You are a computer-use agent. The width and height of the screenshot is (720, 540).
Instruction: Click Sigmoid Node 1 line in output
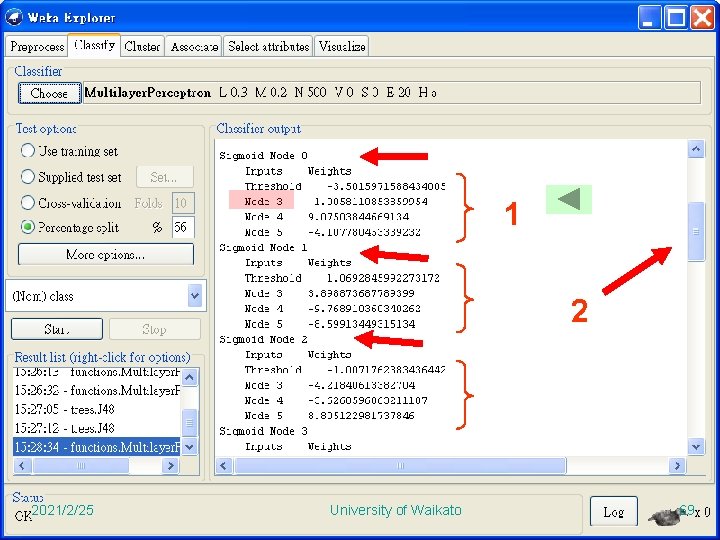pos(263,248)
